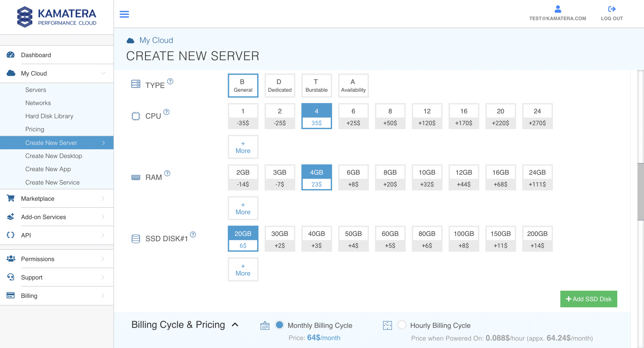Choose the Dedicated server type option
The image size is (644, 348).
click(x=280, y=85)
